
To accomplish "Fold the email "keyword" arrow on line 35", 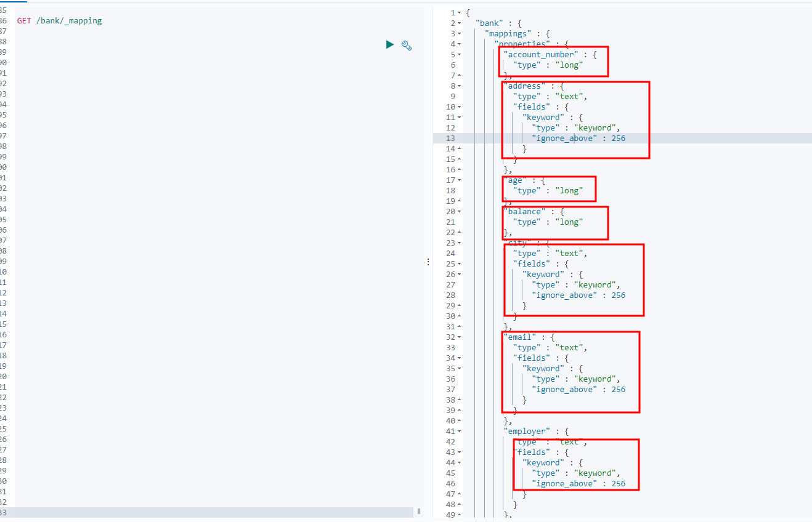I will 459,369.
